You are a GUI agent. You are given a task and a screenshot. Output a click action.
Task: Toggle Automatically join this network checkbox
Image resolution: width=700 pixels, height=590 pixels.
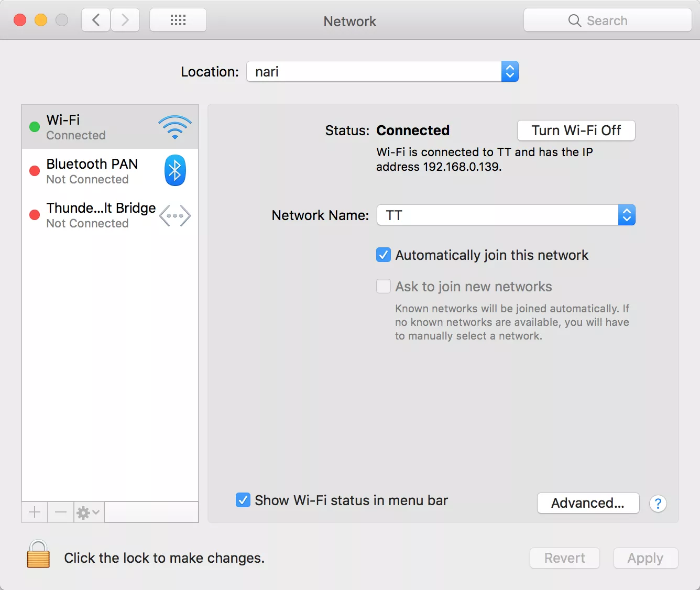384,255
